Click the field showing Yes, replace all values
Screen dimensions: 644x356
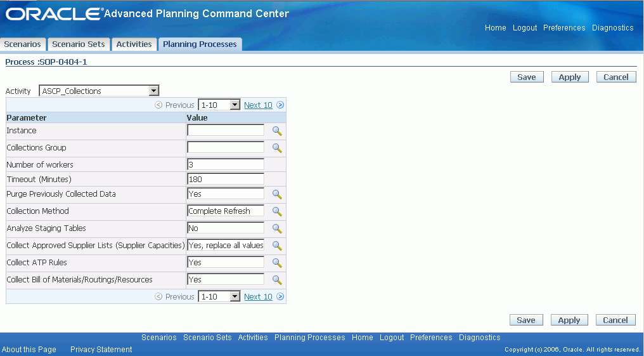(226, 245)
